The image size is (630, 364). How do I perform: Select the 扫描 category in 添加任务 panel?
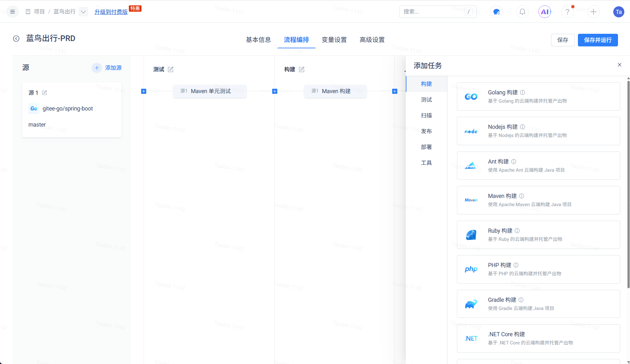426,115
